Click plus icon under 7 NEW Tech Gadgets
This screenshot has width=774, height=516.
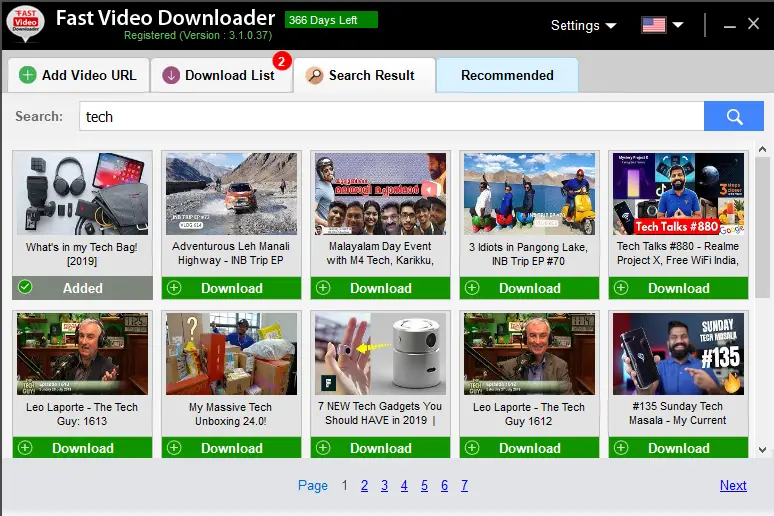323,448
